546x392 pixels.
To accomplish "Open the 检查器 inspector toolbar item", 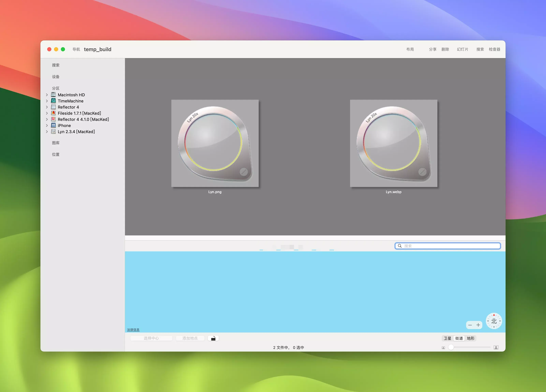I will click(494, 49).
